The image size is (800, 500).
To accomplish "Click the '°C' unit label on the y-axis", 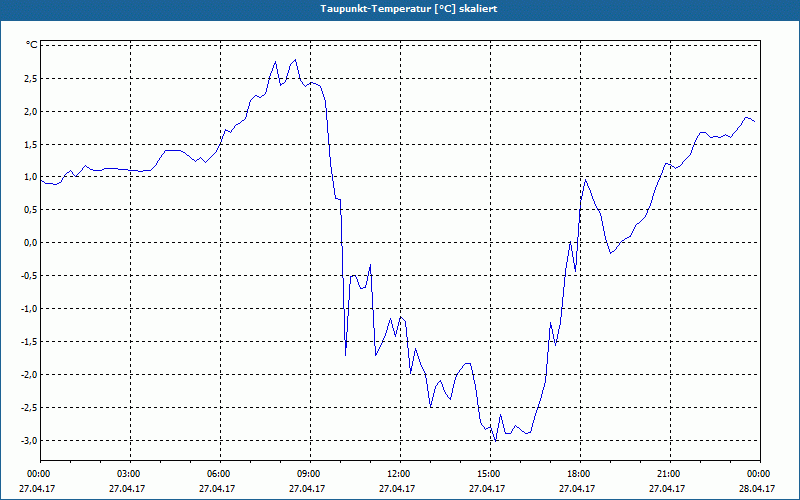I will [x=32, y=45].
